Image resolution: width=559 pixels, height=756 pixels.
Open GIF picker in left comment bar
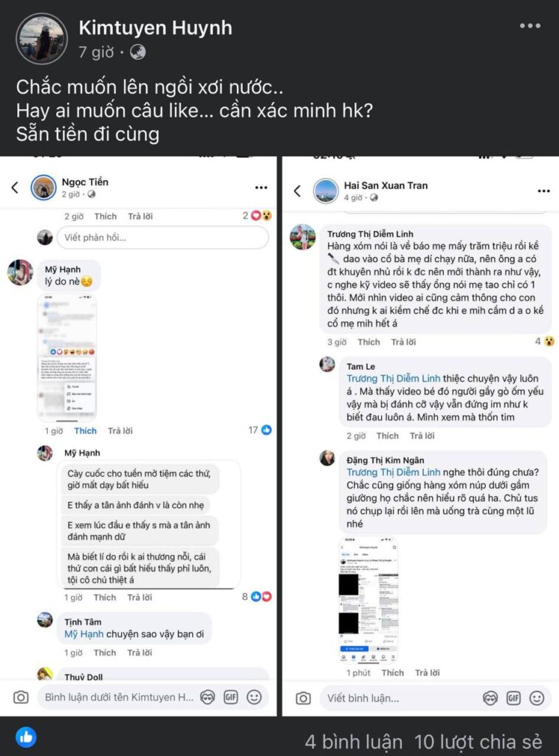coord(230,697)
